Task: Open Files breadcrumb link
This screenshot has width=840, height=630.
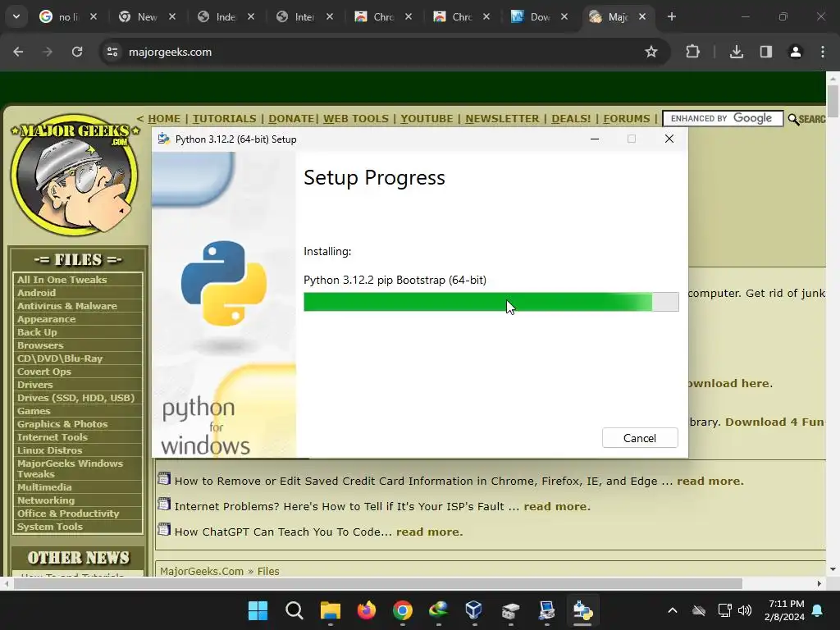Action: 268,571
